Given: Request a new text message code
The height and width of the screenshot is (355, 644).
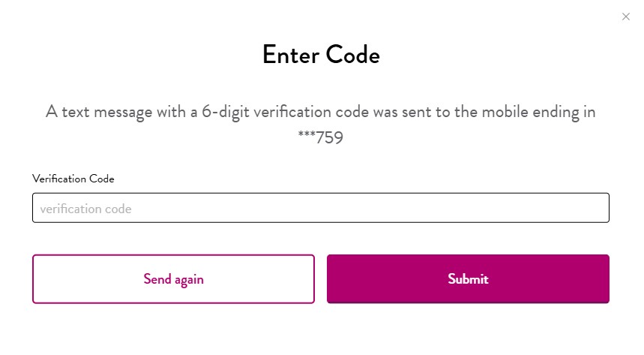Looking at the screenshot, I should pos(173,279).
